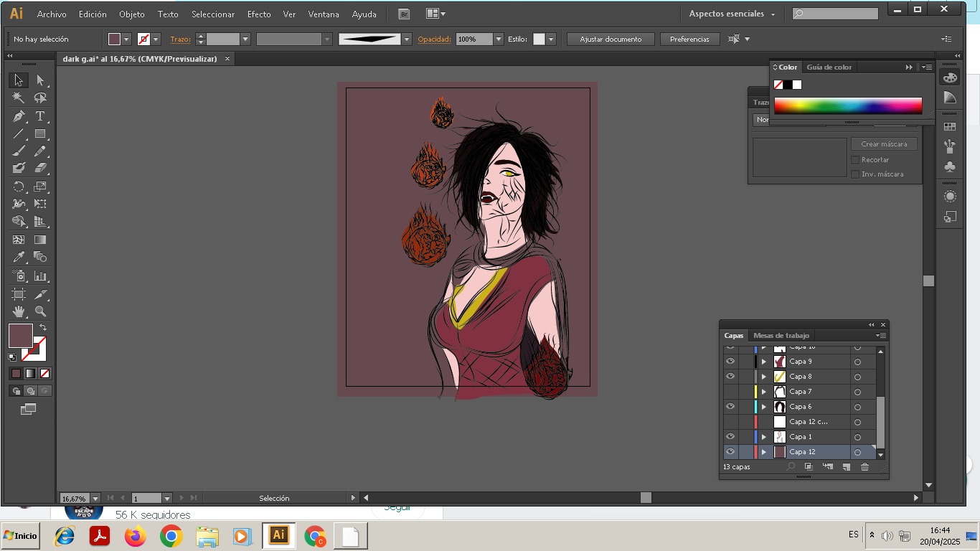980x551 pixels.
Task: Swap fill and stroke colors arrow
Action: (43, 327)
